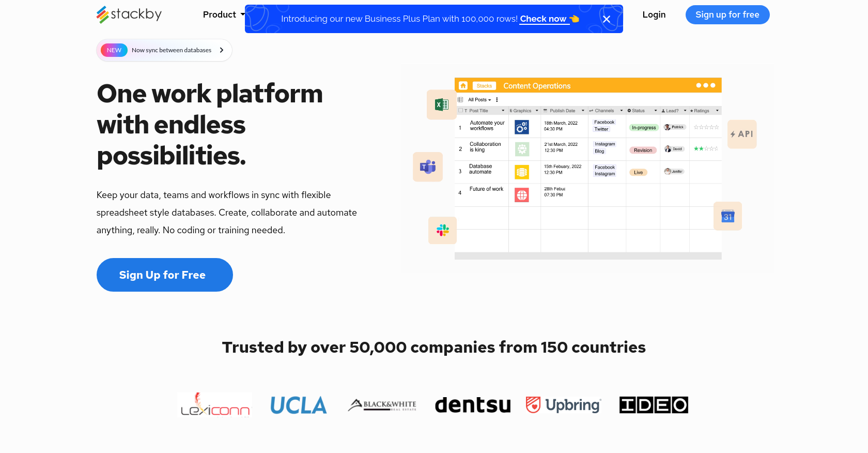Click the Collaboration is king cell
The image size is (868, 453).
pos(485,147)
